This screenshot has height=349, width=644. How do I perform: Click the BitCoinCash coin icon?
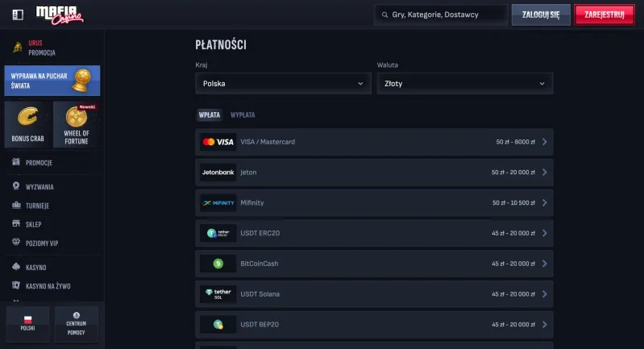coord(218,264)
